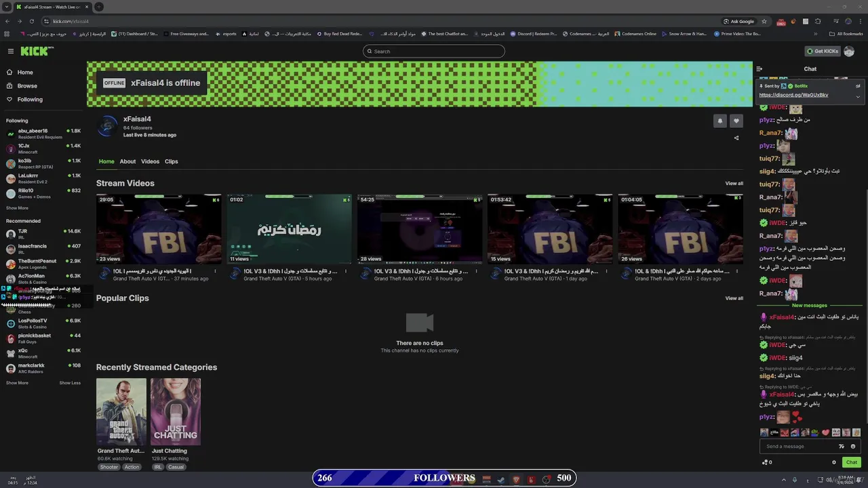The width and height of the screenshot is (868, 488).
Task: Click the Casual tag
Action: click(176, 467)
